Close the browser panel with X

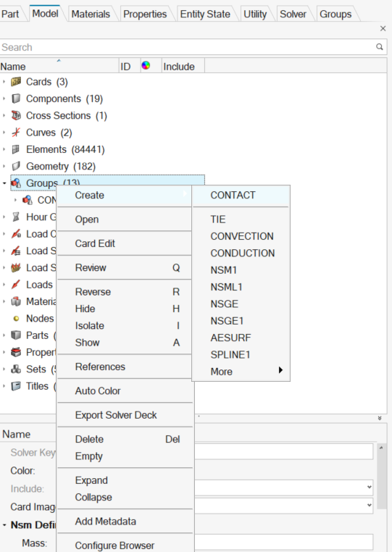coord(383,28)
